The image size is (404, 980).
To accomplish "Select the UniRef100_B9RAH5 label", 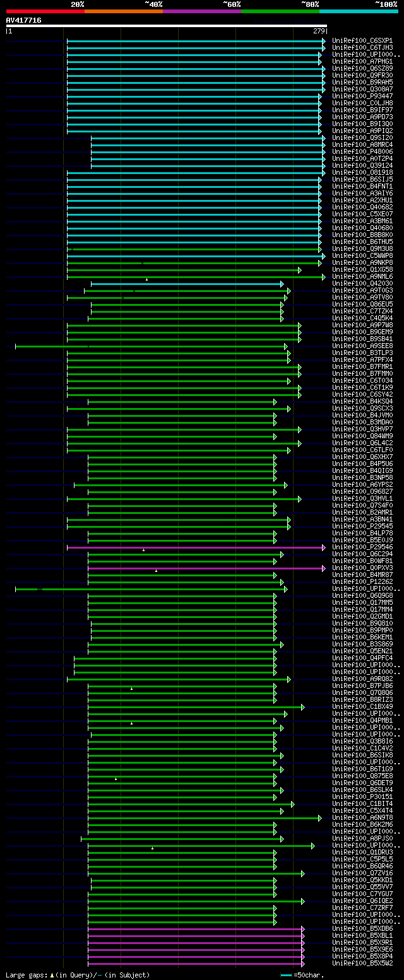I will pos(362,82).
